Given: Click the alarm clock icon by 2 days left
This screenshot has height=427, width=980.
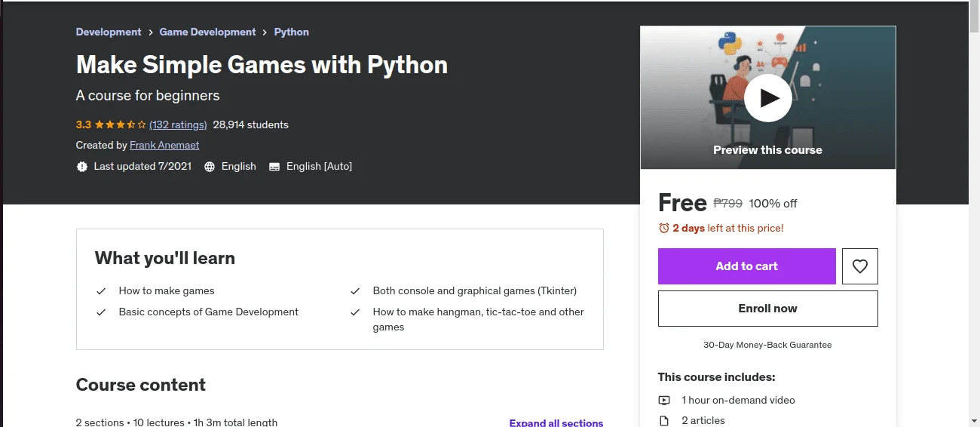Looking at the screenshot, I should [x=664, y=228].
